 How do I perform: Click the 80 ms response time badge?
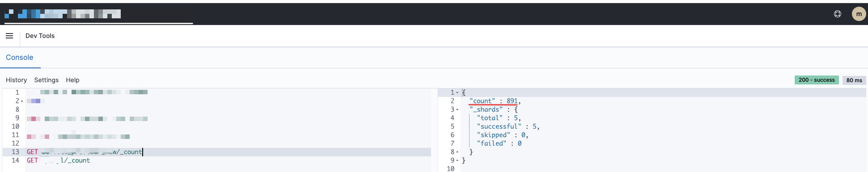854,80
